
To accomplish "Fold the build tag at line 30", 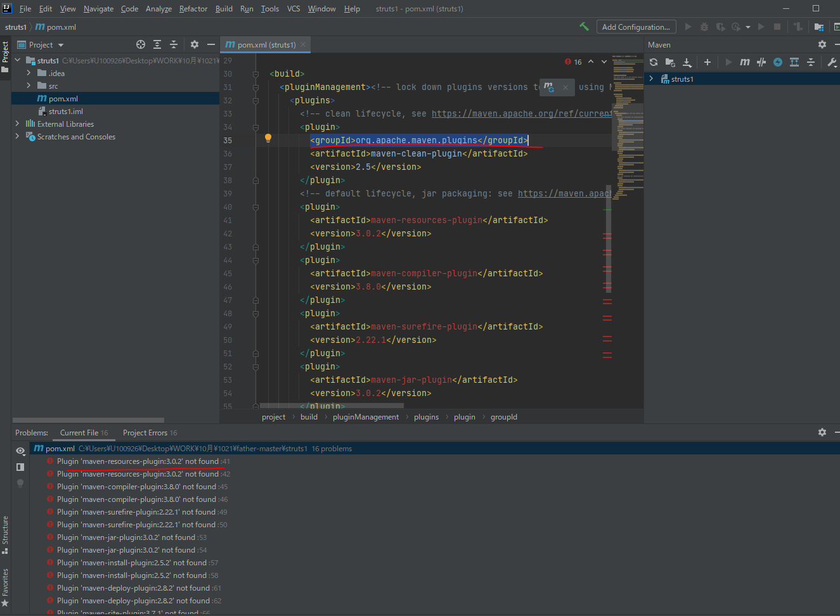I will click(x=256, y=74).
